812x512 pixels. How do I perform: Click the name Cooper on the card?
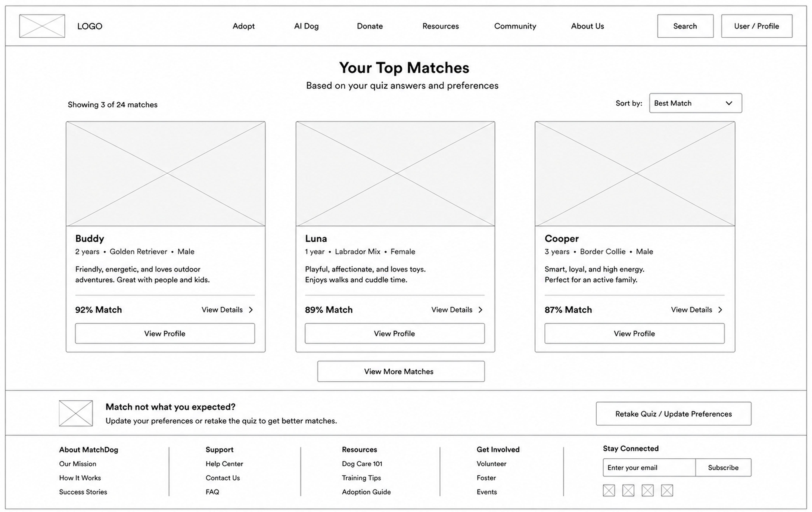point(561,239)
